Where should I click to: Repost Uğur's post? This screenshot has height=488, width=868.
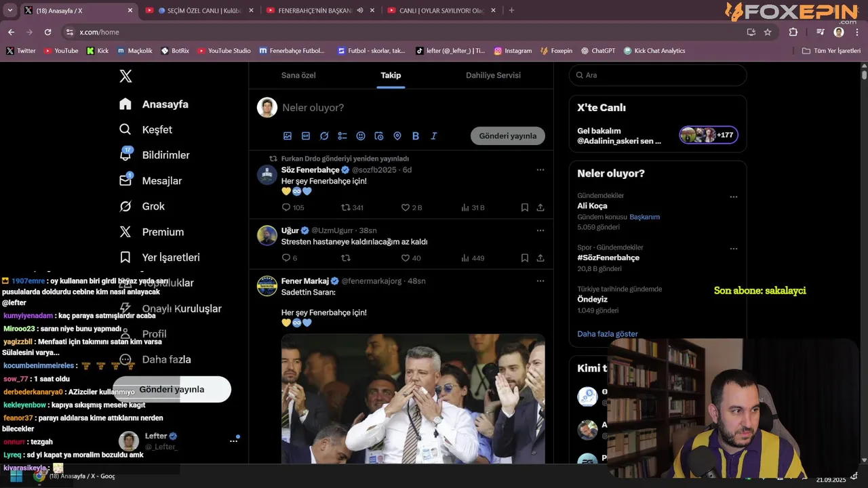pyautogui.click(x=346, y=258)
